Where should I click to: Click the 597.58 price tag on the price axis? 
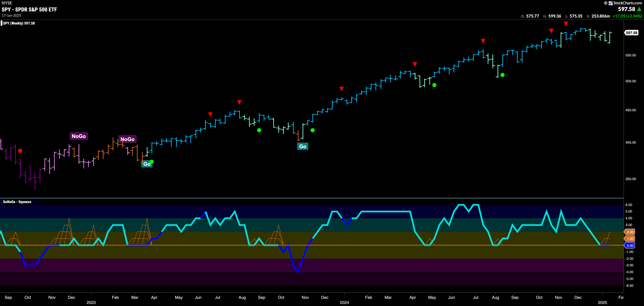click(632, 33)
